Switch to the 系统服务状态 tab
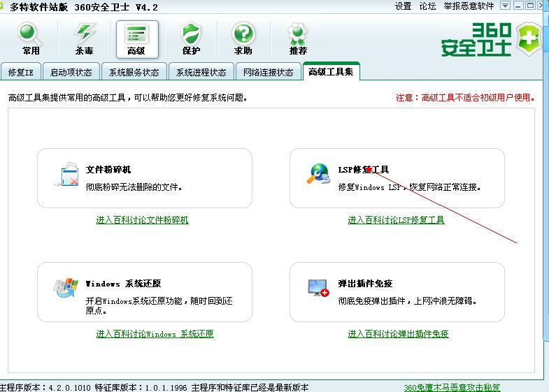 [x=134, y=72]
